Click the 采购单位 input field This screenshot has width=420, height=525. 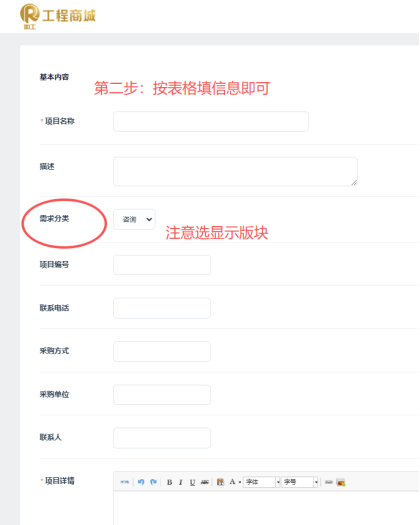[x=162, y=394]
